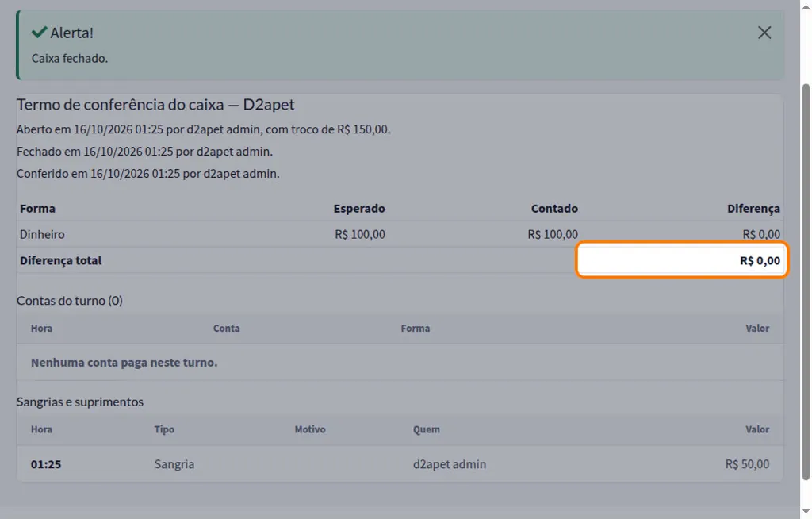Click "d2apet admin" in the Sangria row
Screen dimensions: 812x519
(x=450, y=464)
